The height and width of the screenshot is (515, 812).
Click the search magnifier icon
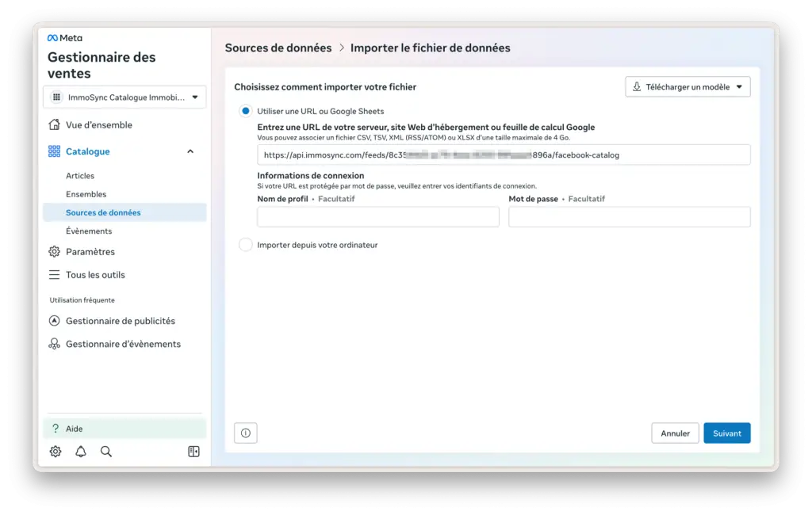click(106, 452)
